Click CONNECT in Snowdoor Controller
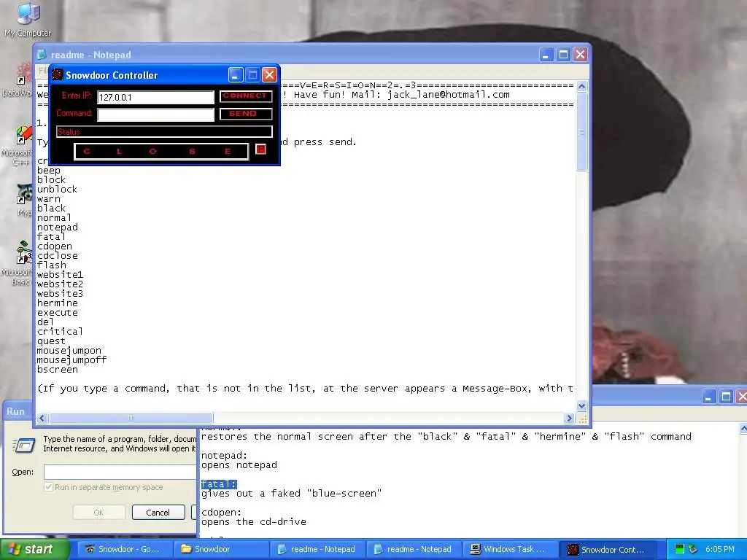 tap(246, 96)
